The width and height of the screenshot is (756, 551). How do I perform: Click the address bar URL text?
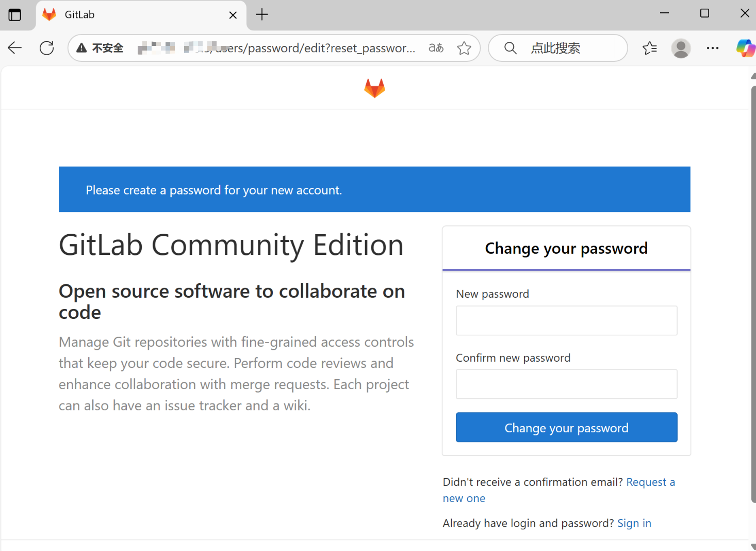(x=276, y=48)
